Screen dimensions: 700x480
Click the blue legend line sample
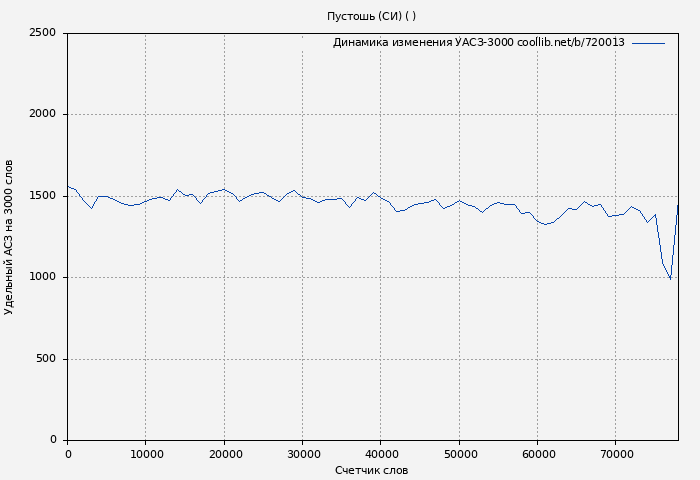click(648, 43)
